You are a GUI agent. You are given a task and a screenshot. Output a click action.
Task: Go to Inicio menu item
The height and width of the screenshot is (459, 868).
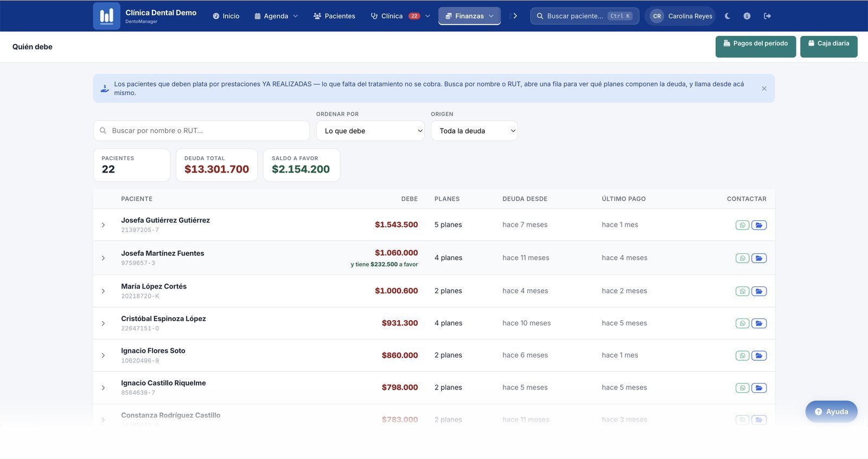[x=226, y=16]
